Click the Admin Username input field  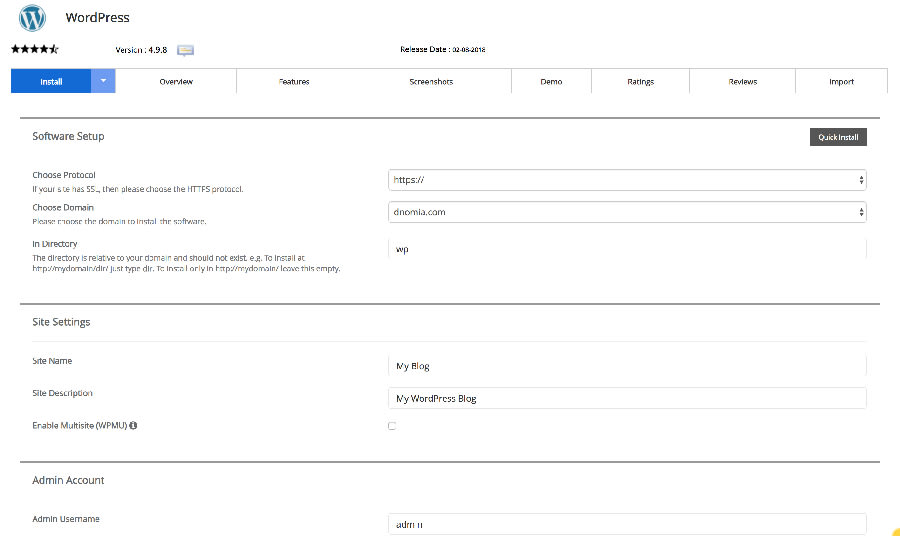point(627,524)
